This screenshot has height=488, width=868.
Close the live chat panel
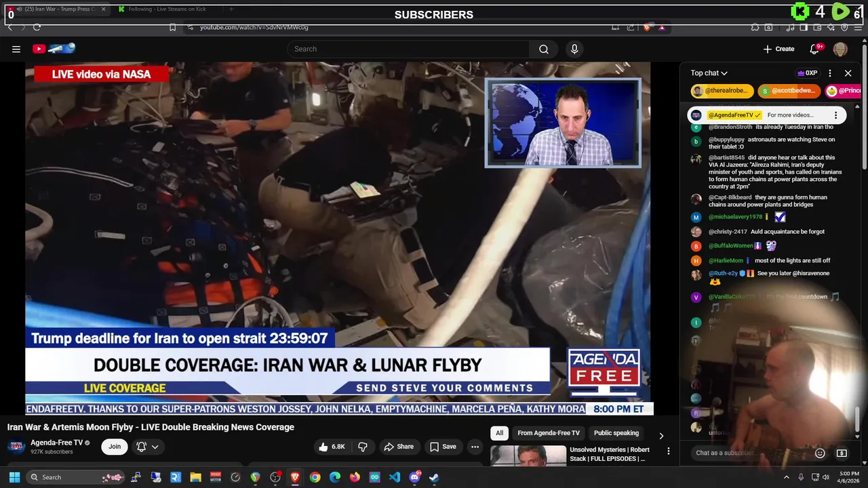(848, 73)
